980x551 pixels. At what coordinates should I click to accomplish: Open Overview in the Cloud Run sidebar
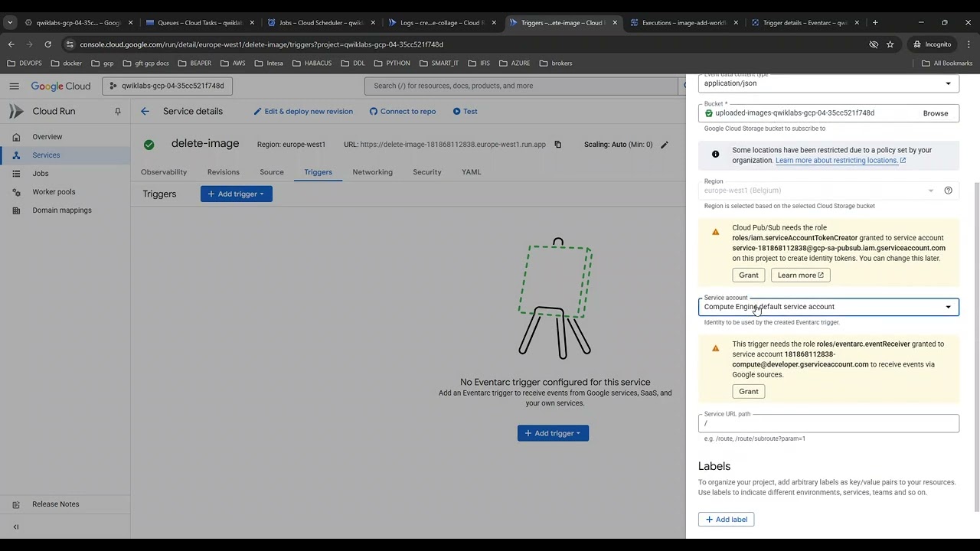point(65,137)
